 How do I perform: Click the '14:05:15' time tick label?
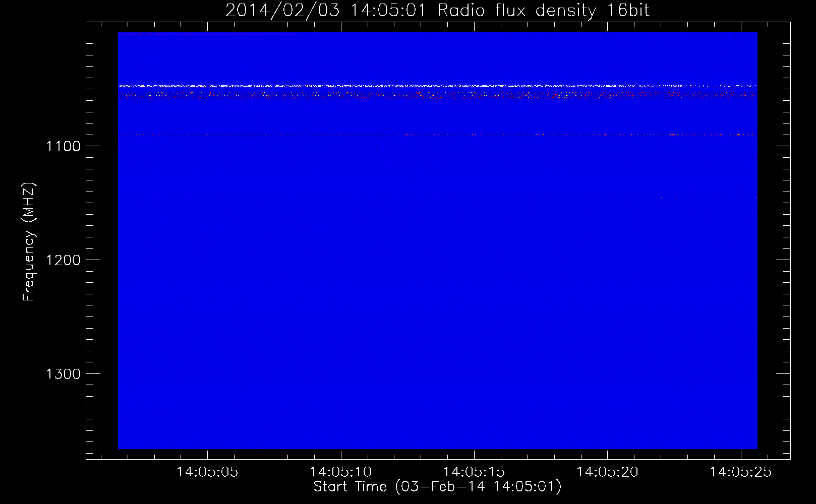coord(474,472)
